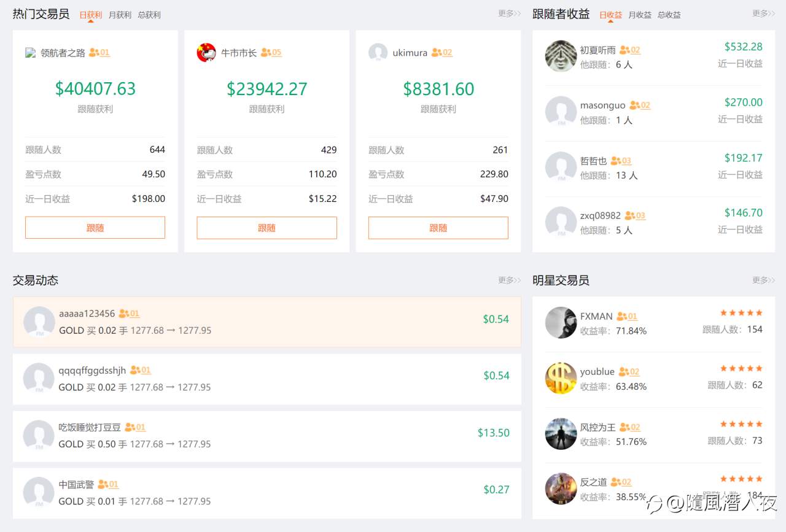Click the $23942.27 profit figure
786x532 pixels.
[x=267, y=89]
